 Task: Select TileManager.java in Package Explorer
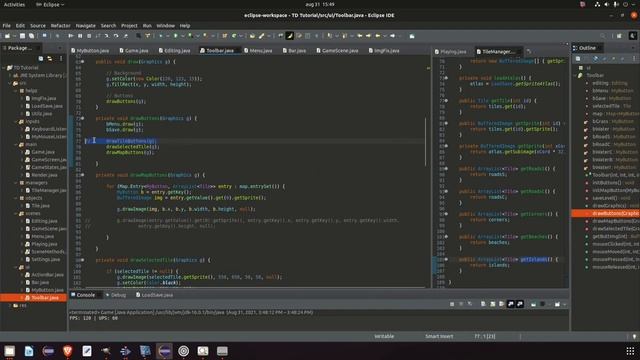click(x=48, y=190)
